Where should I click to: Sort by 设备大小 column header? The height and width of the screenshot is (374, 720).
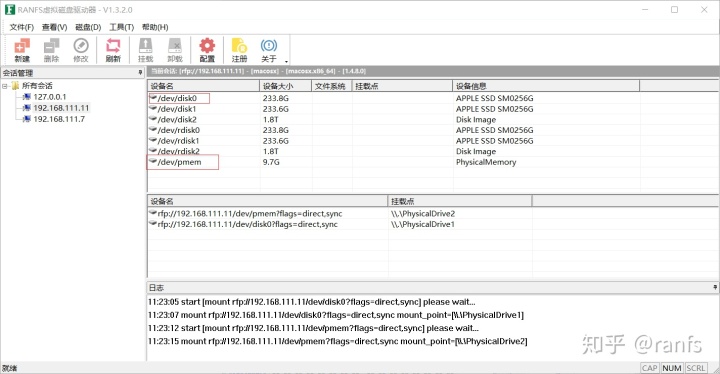tap(286, 86)
